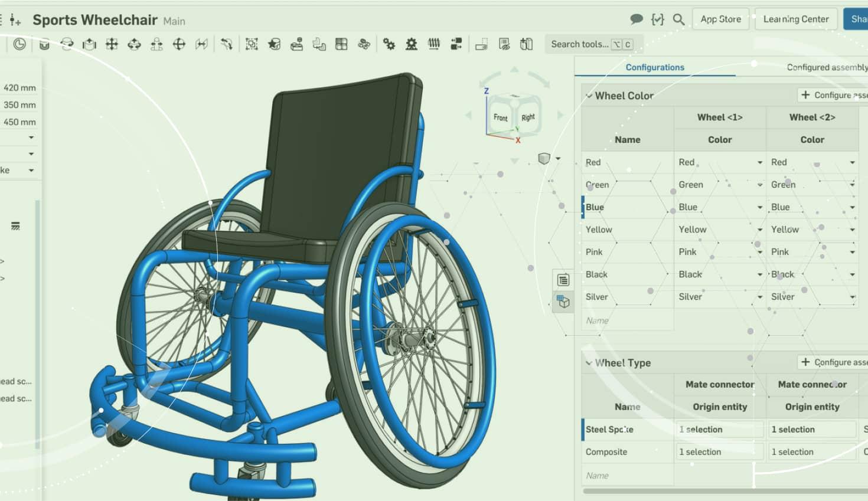Open the configuration cube panel icon
The image size is (868, 501).
point(563,302)
